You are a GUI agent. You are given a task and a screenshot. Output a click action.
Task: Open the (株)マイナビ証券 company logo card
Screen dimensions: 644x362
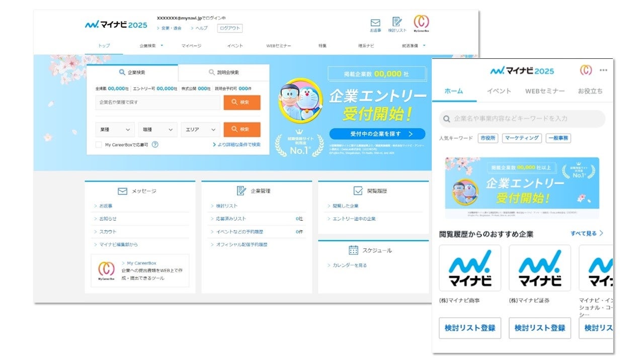pyautogui.click(x=540, y=268)
